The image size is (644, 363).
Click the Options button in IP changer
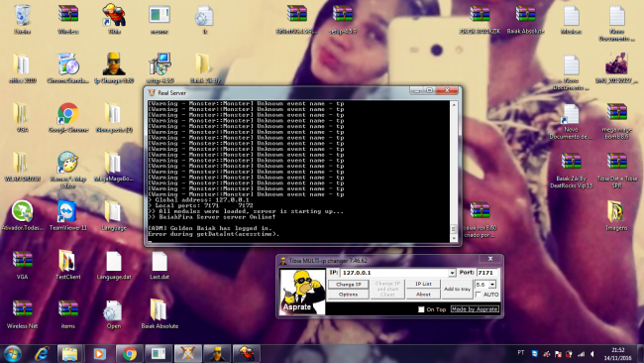point(349,295)
